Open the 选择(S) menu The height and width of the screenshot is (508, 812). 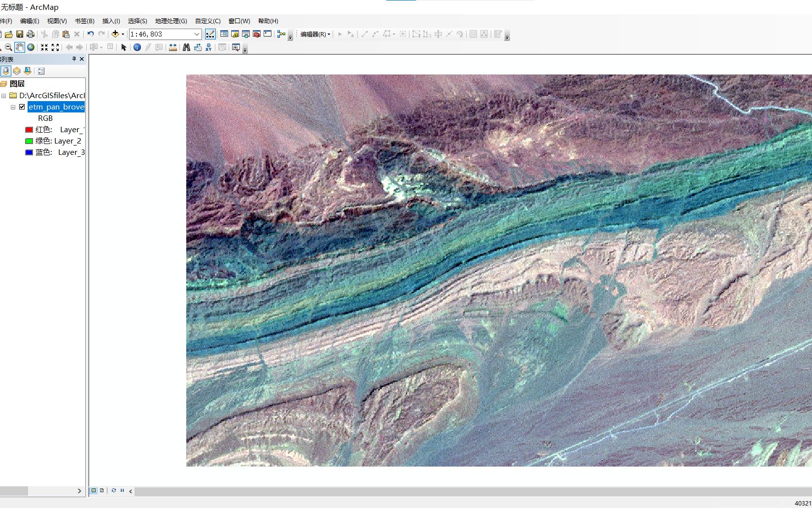(x=137, y=21)
